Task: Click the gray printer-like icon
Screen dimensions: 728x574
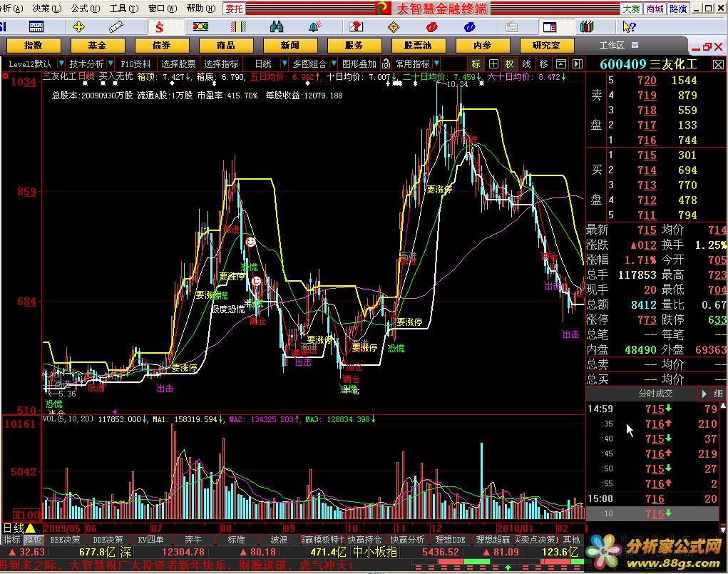Action: click(512, 27)
